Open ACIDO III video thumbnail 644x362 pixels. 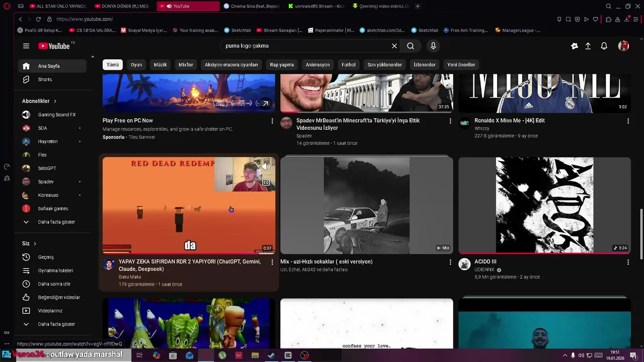click(544, 205)
